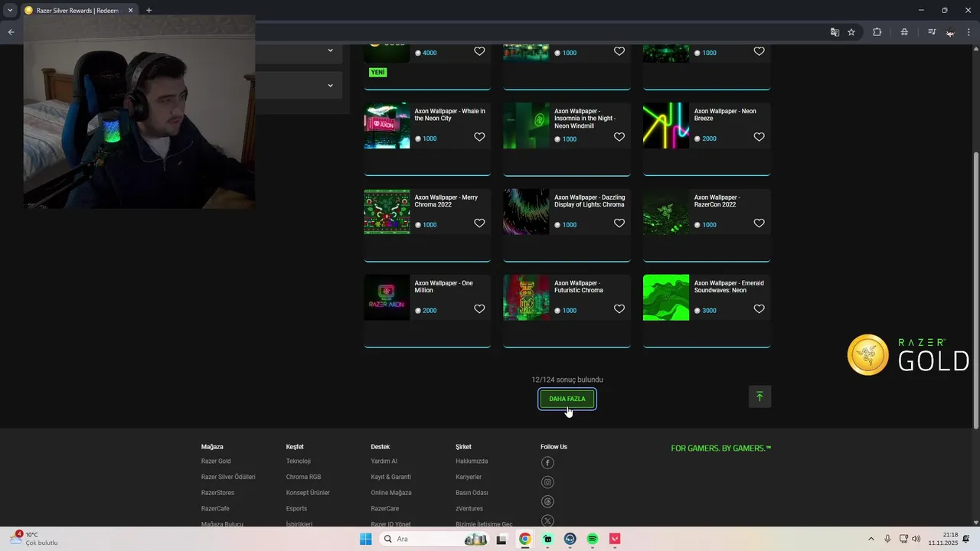Screen dimensions: 980x551
Task: Expand the lower filter chevron in sidebar
Action: pyautogui.click(x=330, y=85)
